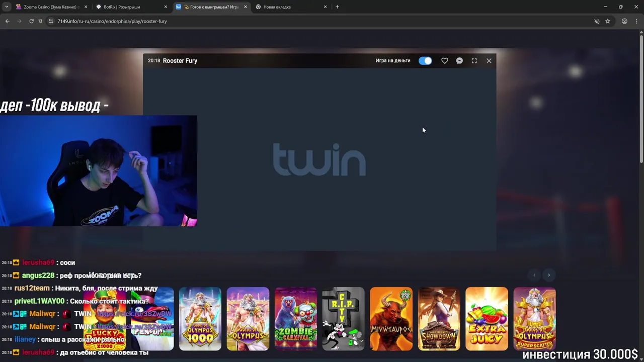This screenshot has height=362, width=644.
Task: Open Rooster Fury in fullscreen mode
Action: coord(474,60)
